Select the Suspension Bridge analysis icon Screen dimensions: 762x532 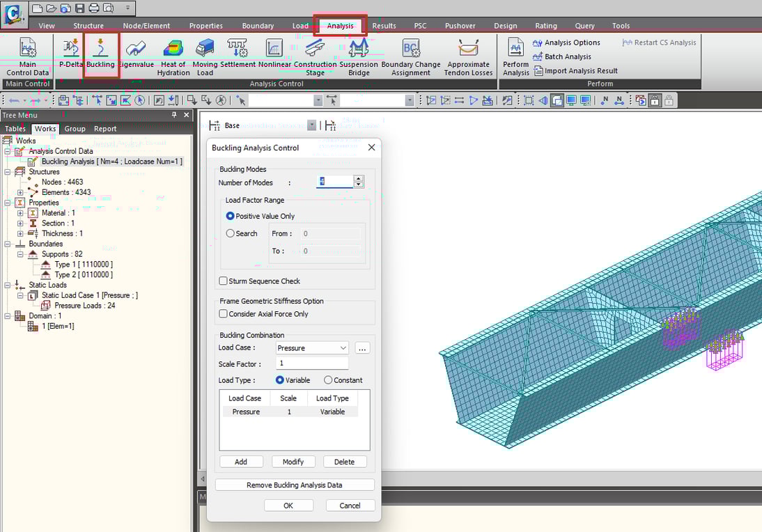[358, 56]
